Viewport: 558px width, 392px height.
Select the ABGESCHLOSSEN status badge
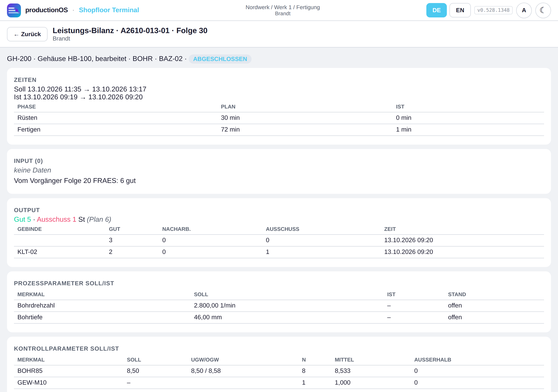click(x=220, y=59)
